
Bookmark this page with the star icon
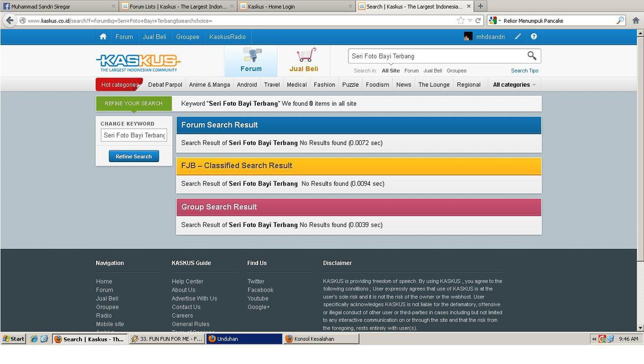click(460, 21)
